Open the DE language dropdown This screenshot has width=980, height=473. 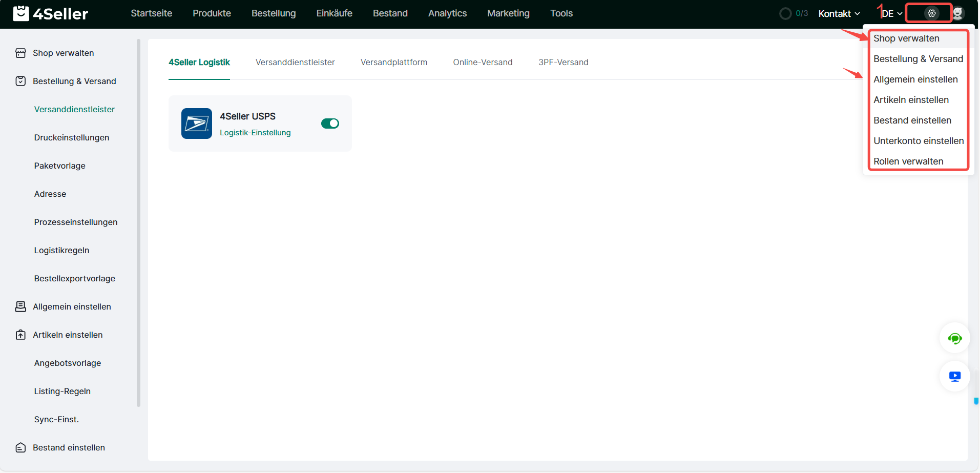[x=891, y=14]
